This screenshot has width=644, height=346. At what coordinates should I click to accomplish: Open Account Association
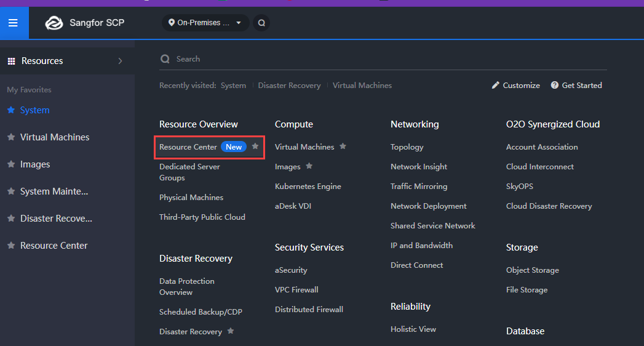point(542,147)
